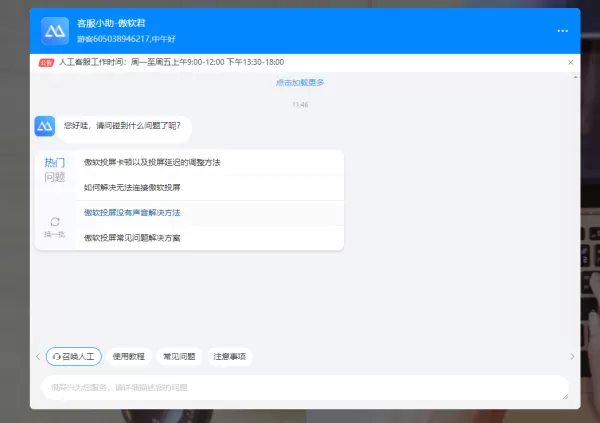The width and height of the screenshot is (600, 423).
Task: Click the 人工客服工作时间 announcement text
Action: [171, 62]
